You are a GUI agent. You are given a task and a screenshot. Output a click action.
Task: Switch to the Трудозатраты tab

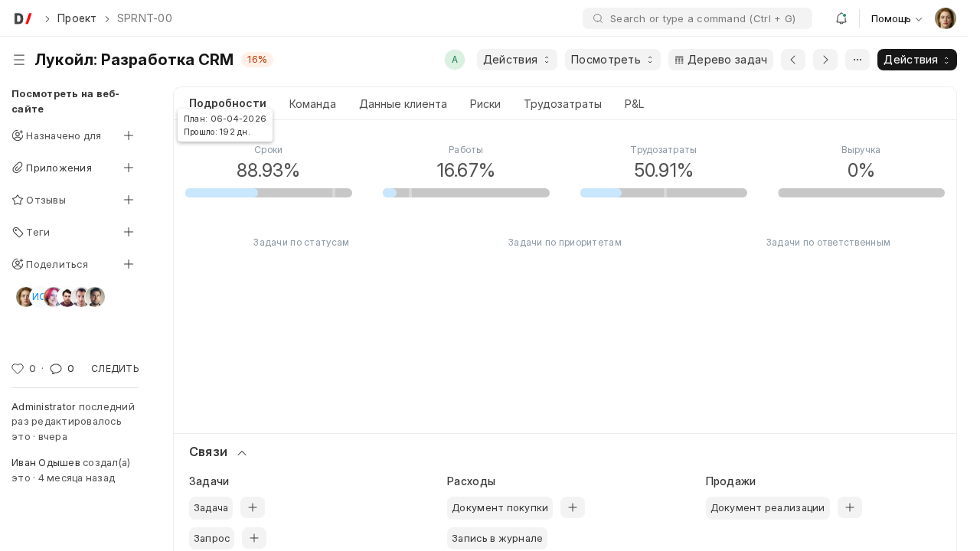pos(563,104)
